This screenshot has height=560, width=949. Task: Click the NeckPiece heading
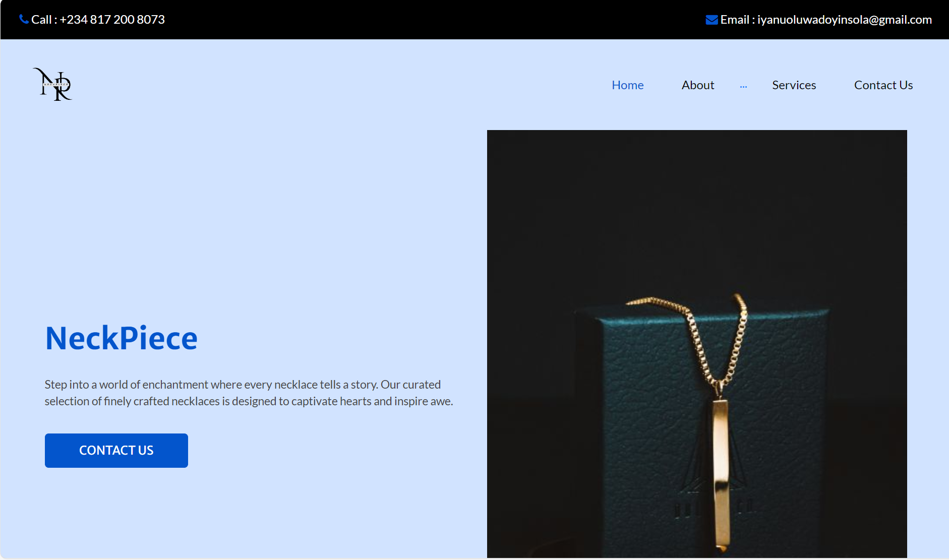point(122,338)
